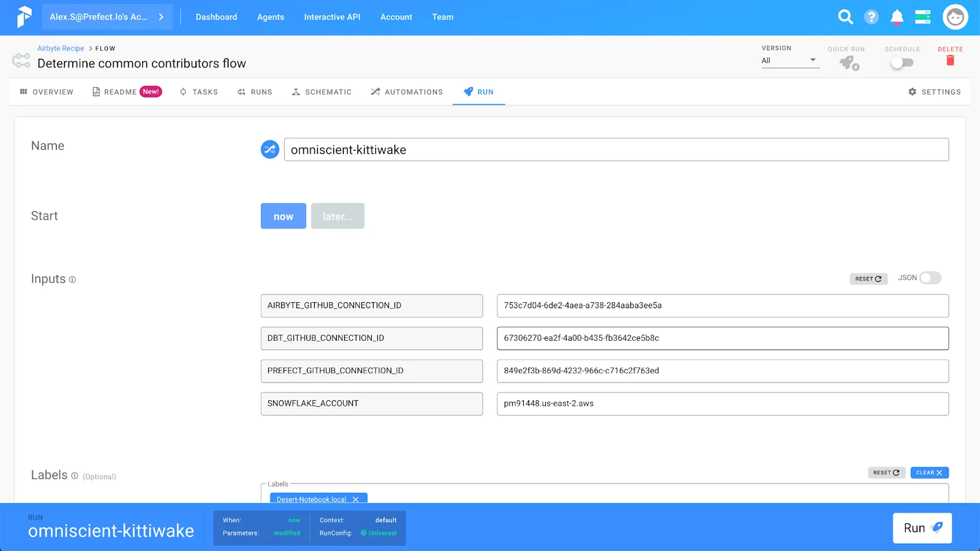This screenshot has height=551, width=980.
Task: Click the 'default' Context value
Action: pyautogui.click(x=386, y=520)
